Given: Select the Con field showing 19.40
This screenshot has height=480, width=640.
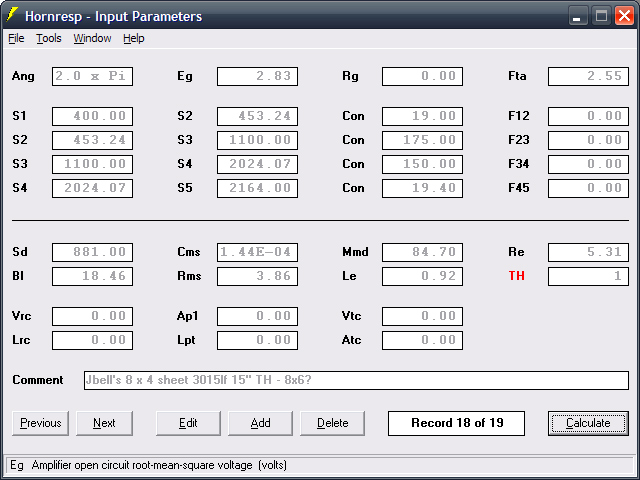Looking at the screenshot, I should 422,188.
